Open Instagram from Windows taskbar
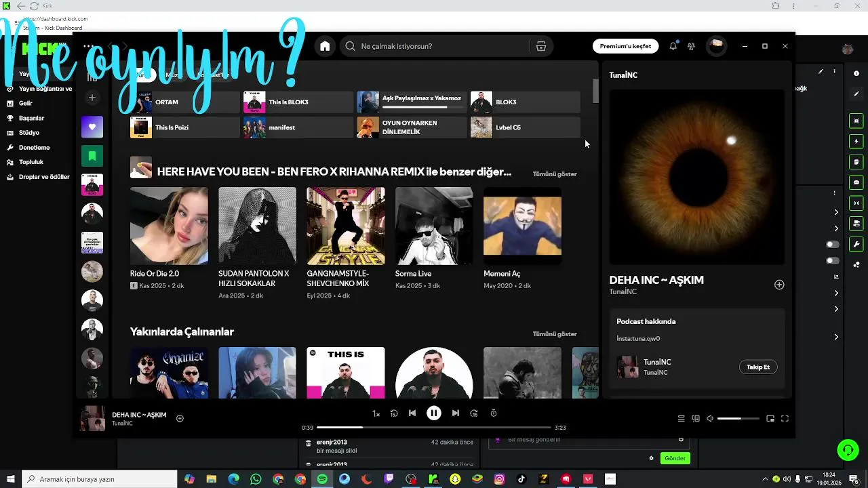The image size is (868, 488). (x=500, y=479)
